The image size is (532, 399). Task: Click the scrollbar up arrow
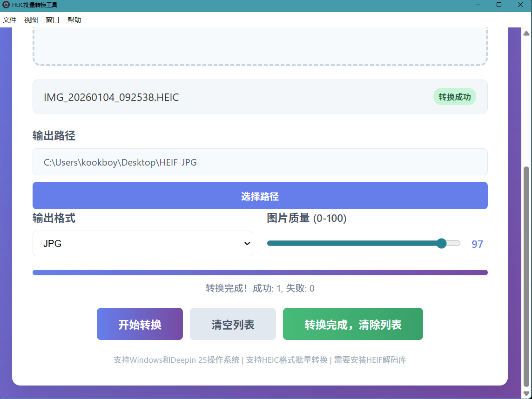[x=526, y=33]
